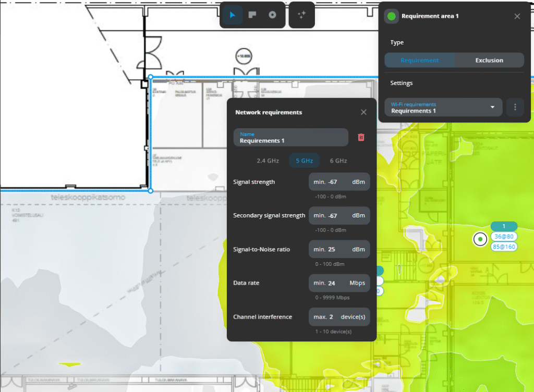Click the Channel interference max devices field
The width and height of the screenshot is (534, 392).
coord(339,317)
